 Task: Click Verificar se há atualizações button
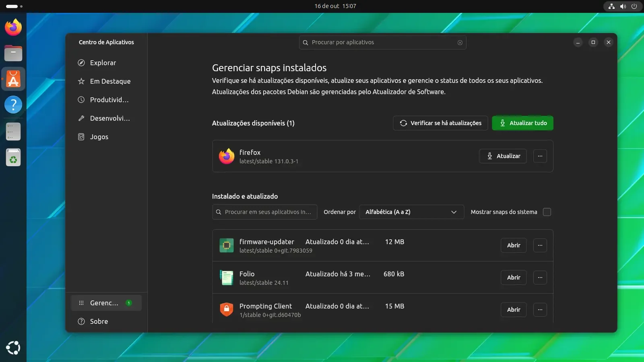point(440,123)
